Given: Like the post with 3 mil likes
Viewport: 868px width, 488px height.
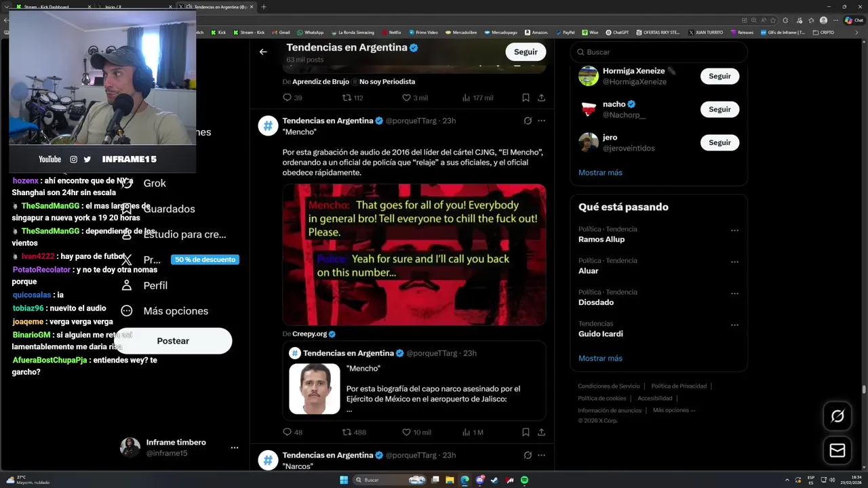Looking at the screenshot, I should 415,98.
